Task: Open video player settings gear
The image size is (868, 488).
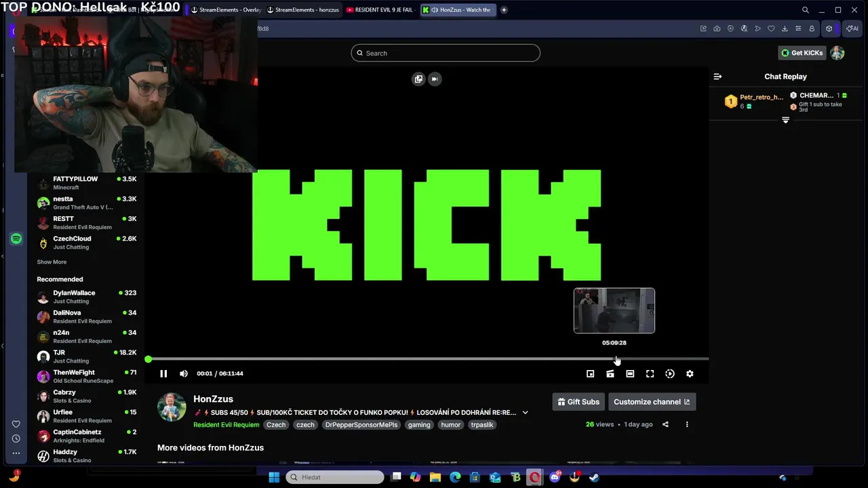Action: (x=690, y=373)
